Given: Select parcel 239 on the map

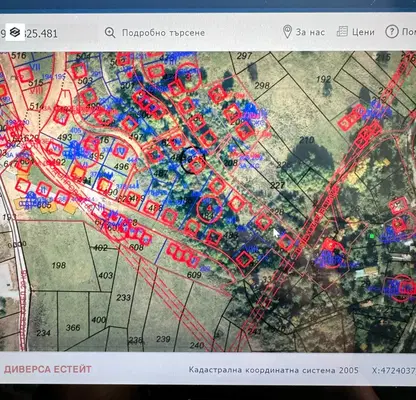Looking at the screenshot, I should [x=163, y=339].
